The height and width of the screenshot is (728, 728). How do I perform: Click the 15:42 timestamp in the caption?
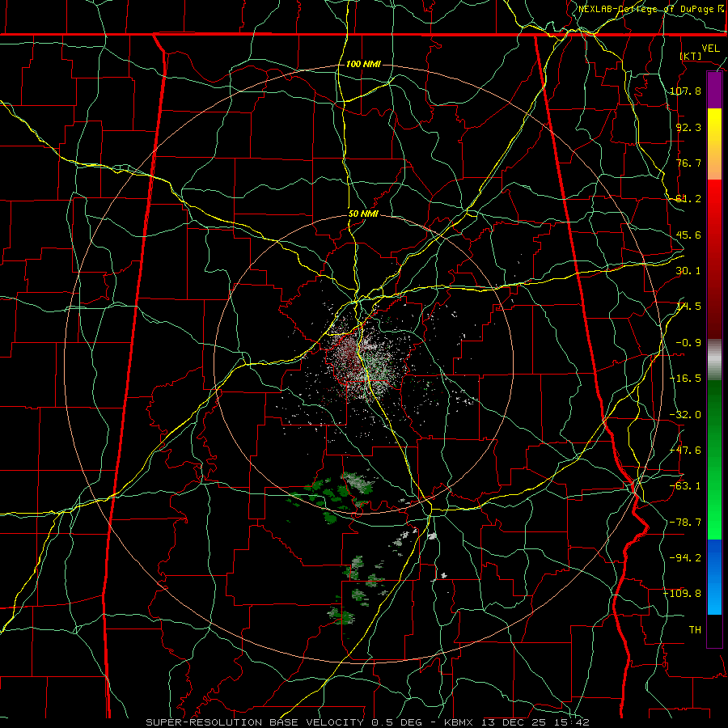click(574, 722)
